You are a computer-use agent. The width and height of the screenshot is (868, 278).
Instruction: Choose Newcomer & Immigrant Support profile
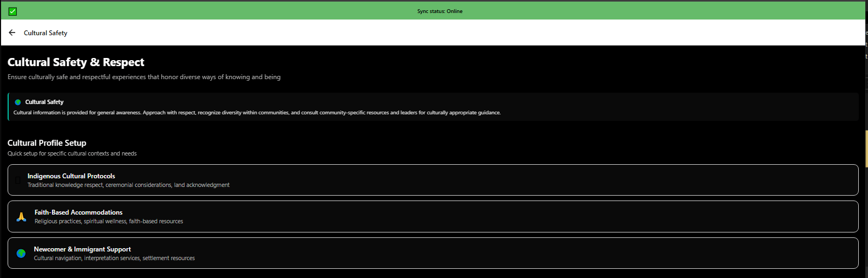[82, 249]
